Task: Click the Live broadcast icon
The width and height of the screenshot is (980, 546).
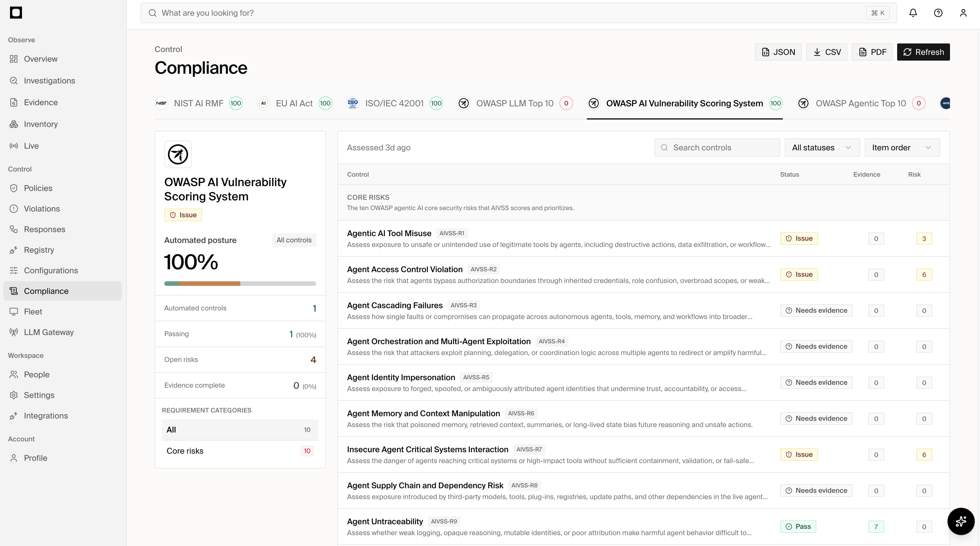Action: [14, 146]
